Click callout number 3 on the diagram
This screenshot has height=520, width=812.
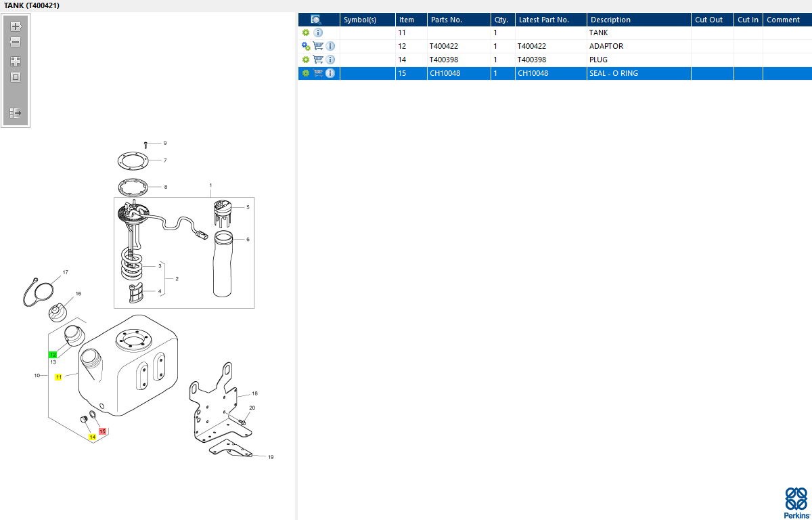[x=160, y=266]
